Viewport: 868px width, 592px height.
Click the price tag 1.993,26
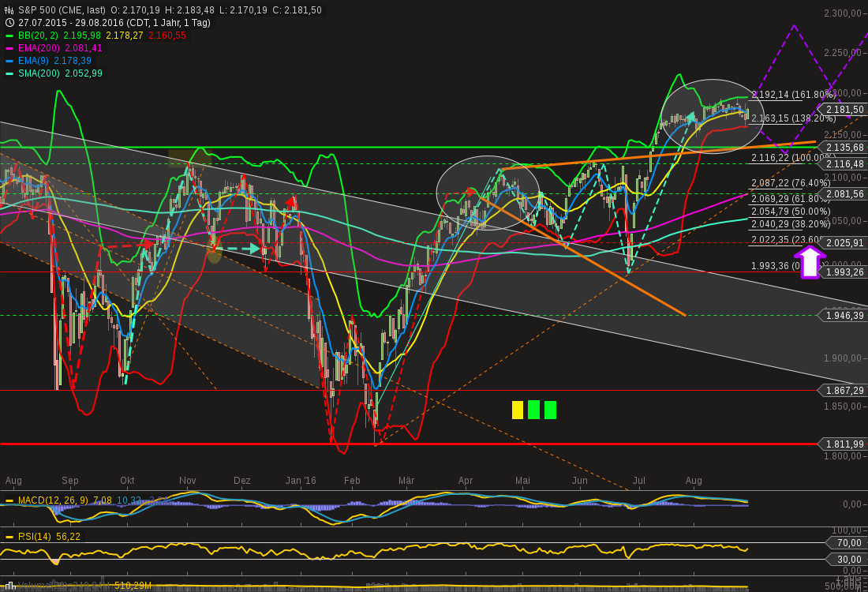[843, 272]
